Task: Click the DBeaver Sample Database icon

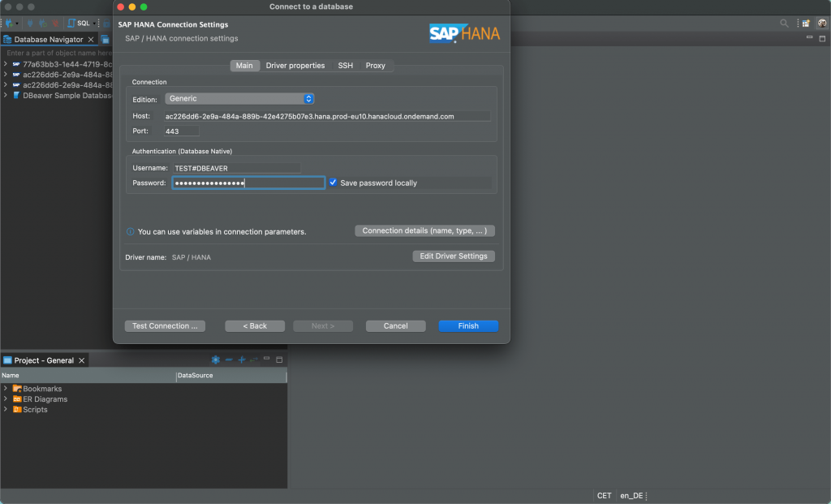Action: (16, 96)
